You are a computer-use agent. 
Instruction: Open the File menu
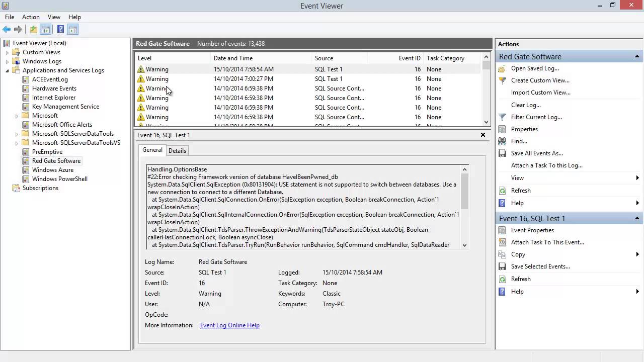tap(10, 17)
